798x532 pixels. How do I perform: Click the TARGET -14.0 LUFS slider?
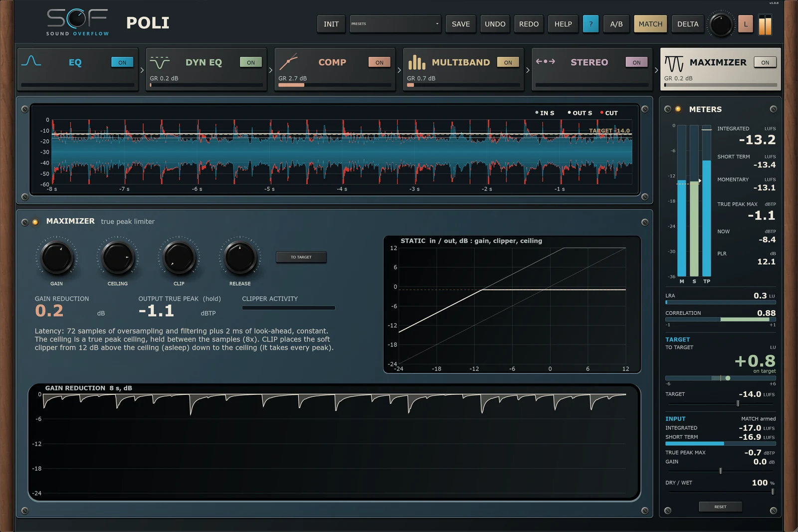point(720,403)
